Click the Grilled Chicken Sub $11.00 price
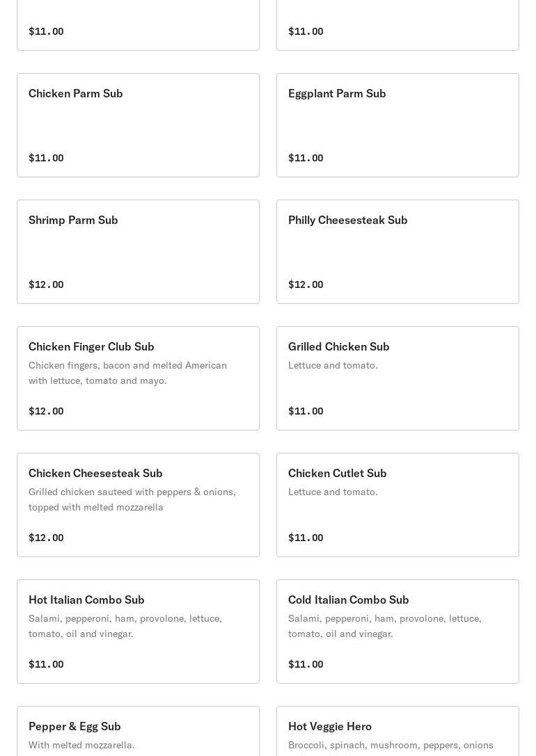 (x=306, y=411)
